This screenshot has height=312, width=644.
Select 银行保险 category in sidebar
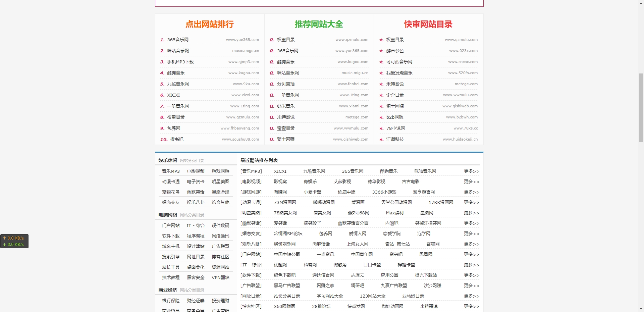[171, 301]
